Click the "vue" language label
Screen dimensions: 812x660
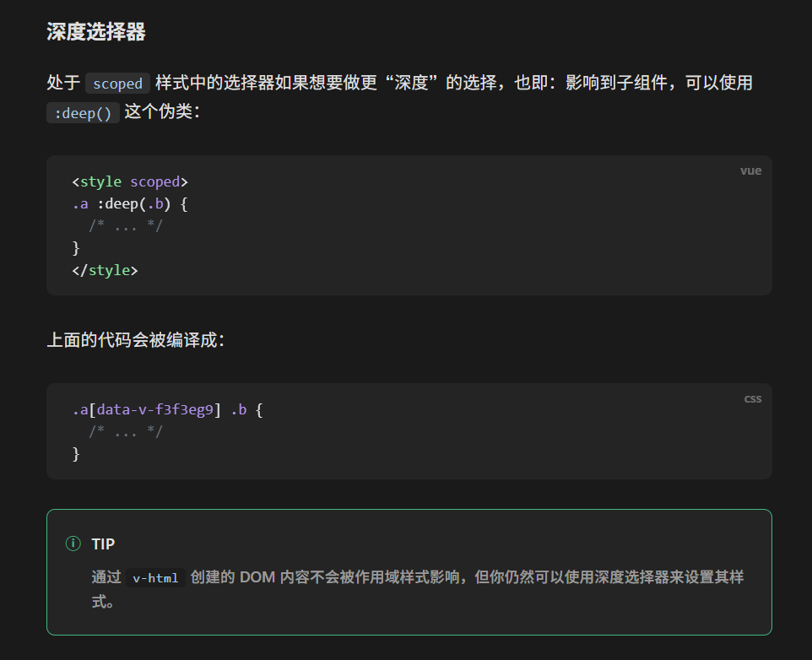pyautogui.click(x=750, y=170)
